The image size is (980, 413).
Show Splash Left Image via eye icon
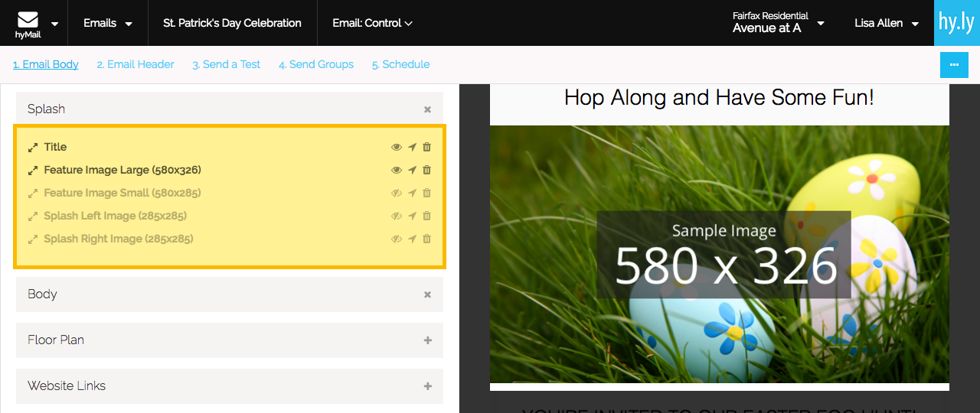click(x=397, y=216)
